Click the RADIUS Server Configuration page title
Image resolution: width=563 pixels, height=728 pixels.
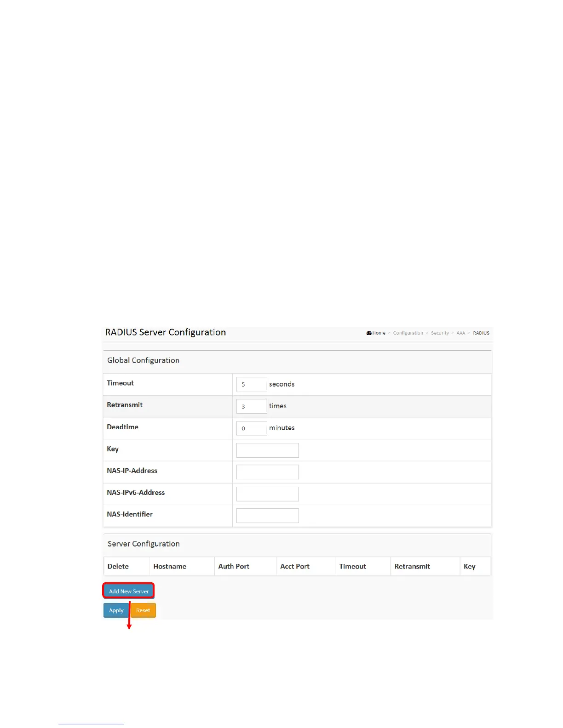[166, 332]
